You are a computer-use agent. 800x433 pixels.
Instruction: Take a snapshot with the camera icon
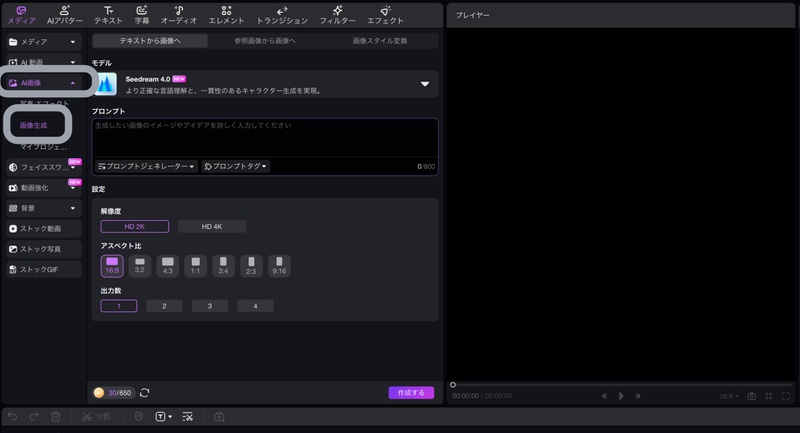[x=752, y=396]
